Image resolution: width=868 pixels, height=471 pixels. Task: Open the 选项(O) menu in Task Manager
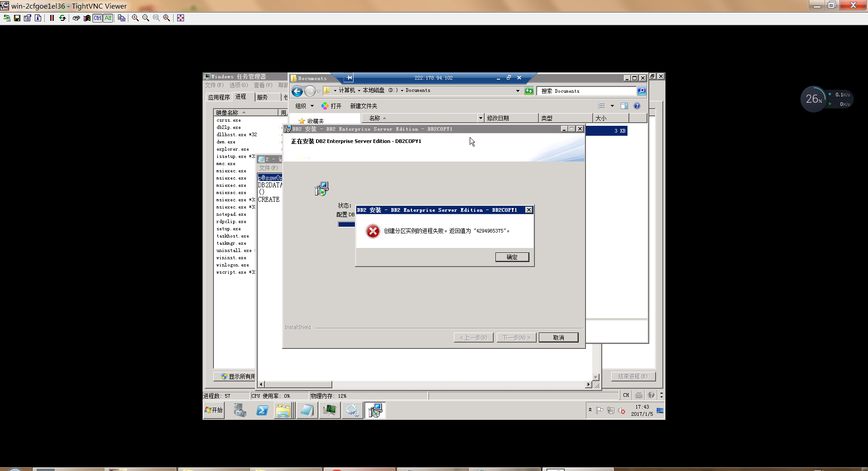(239, 85)
